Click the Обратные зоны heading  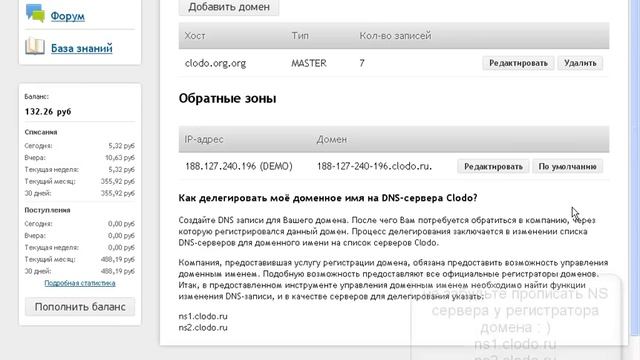(227, 98)
